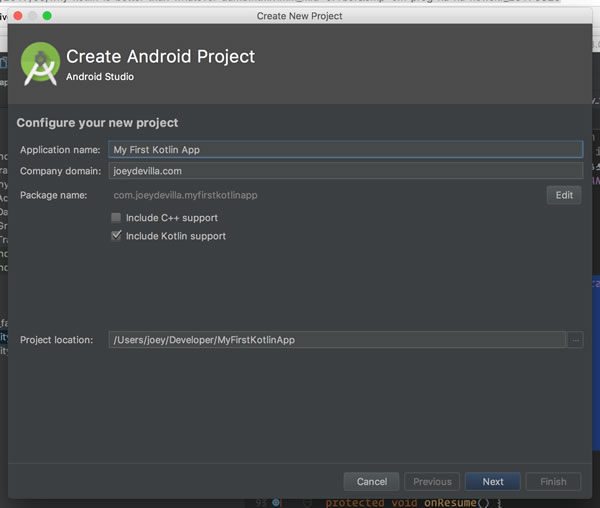Click the Application name text field
The image size is (600, 508).
(346, 150)
